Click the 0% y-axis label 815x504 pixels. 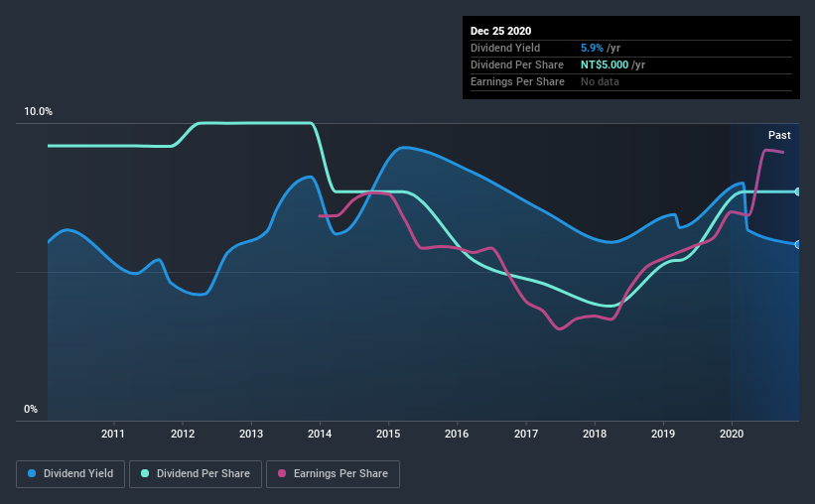[x=31, y=410]
